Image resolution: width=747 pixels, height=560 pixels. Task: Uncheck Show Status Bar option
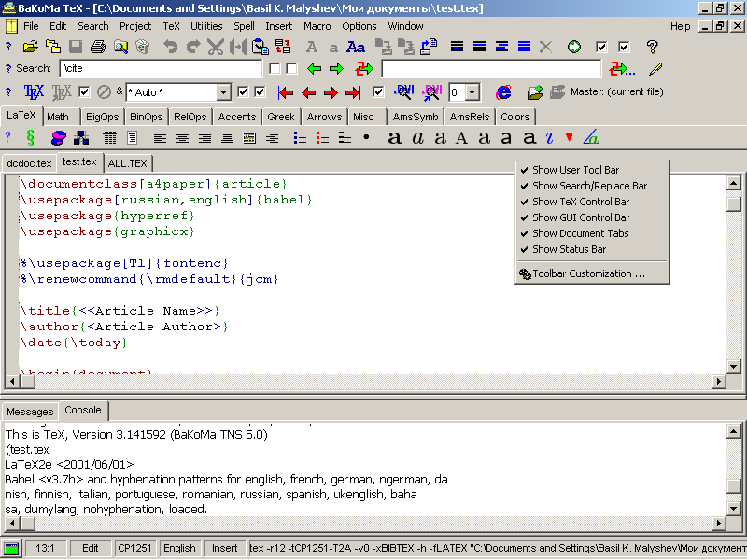(x=569, y=249)
